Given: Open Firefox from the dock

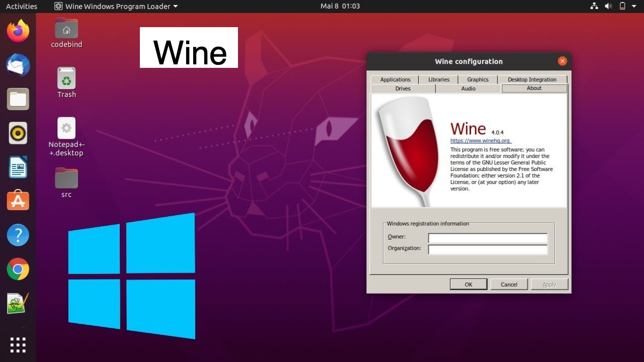Looking at the screenshot, I should [x=18, y=31].
